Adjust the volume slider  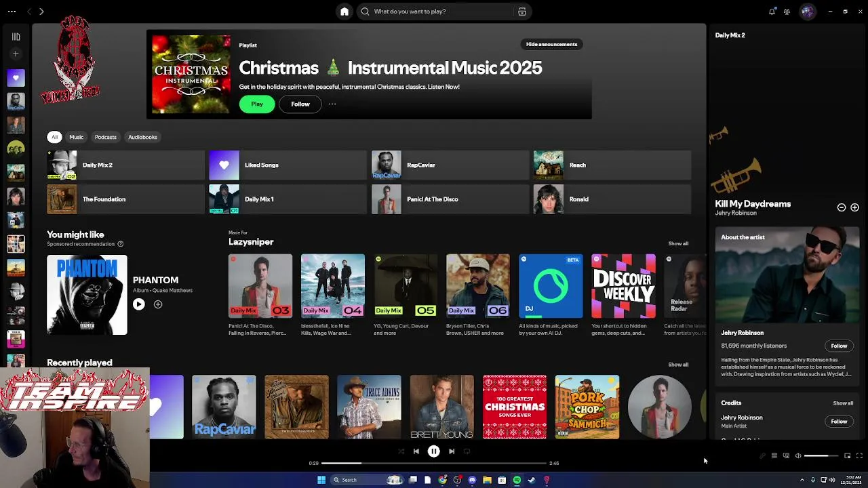(821, 456)
